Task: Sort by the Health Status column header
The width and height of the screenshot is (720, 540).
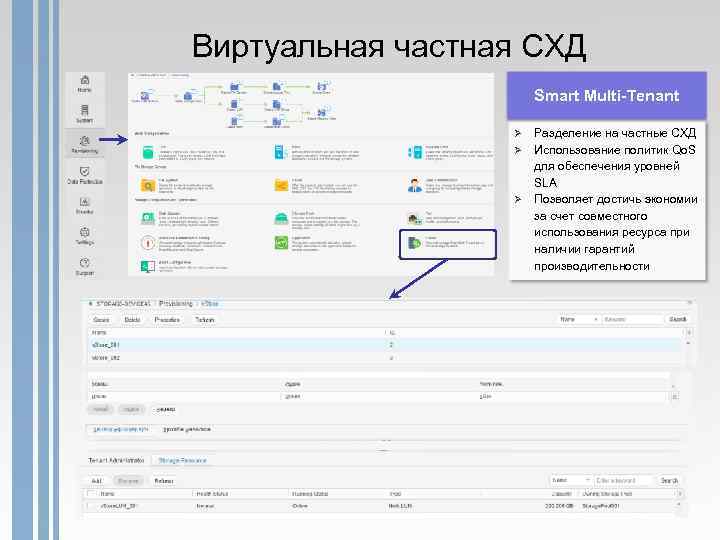Action: (x=212, y=494)
